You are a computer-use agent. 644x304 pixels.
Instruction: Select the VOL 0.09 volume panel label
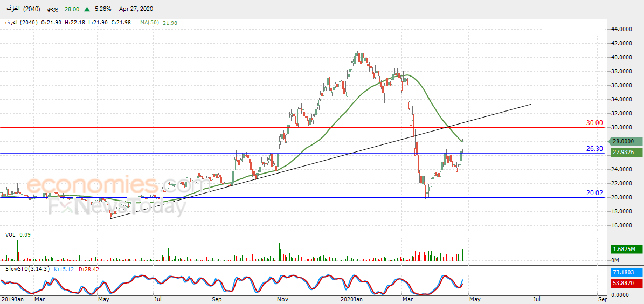coord(18,234)
